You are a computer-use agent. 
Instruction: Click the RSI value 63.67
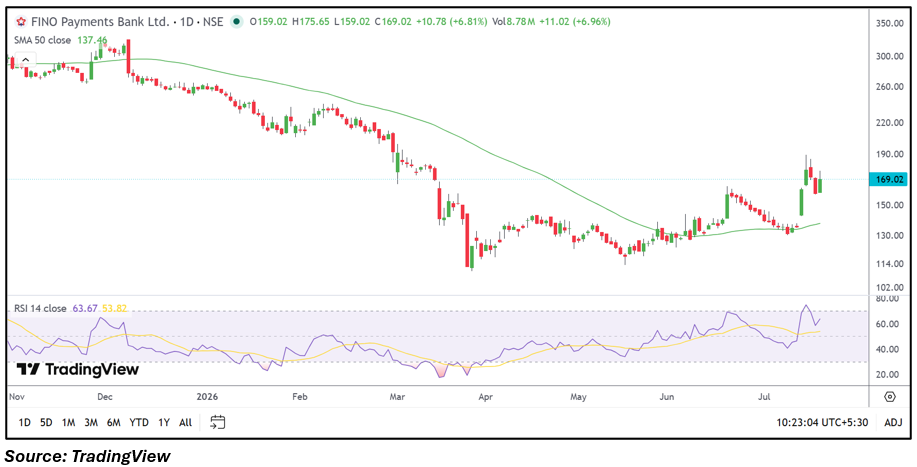click(85, 308)
